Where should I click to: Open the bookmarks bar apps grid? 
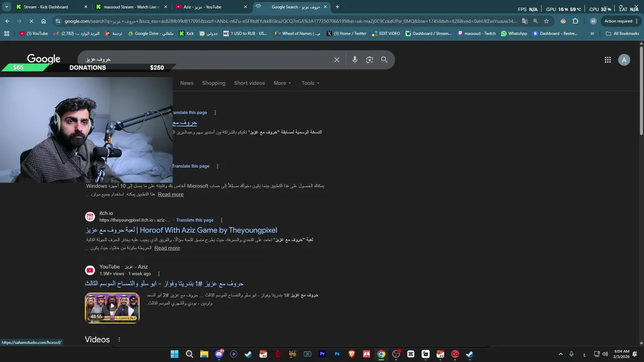[x=7, y=34]
